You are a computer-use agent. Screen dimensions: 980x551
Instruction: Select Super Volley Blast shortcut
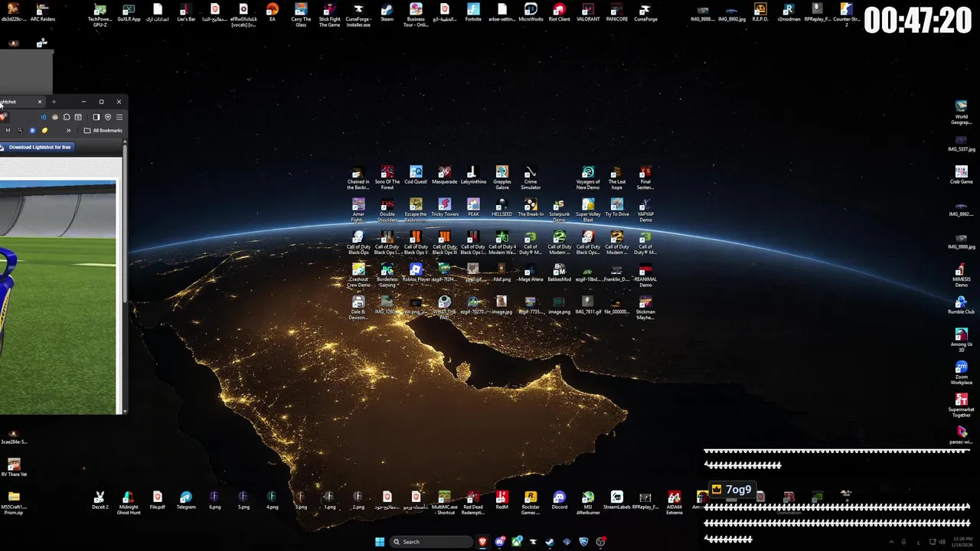[x=588, y=210]
